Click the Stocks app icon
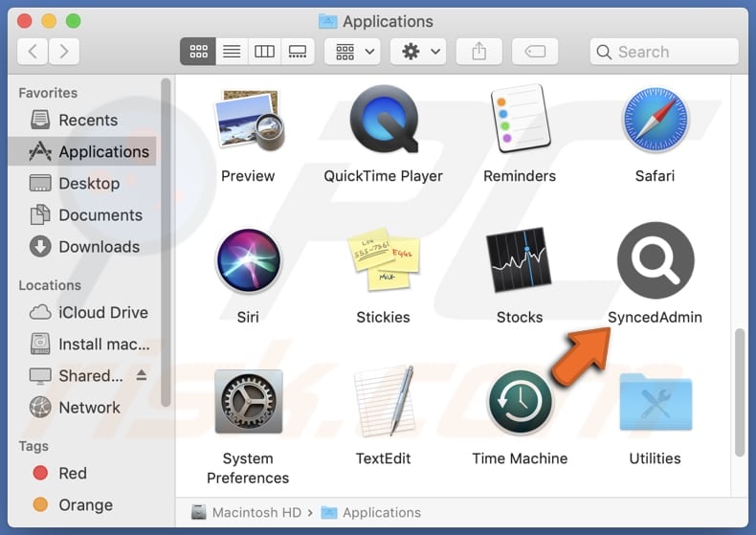Screen dimensions: 756x535 coord(520,259)
